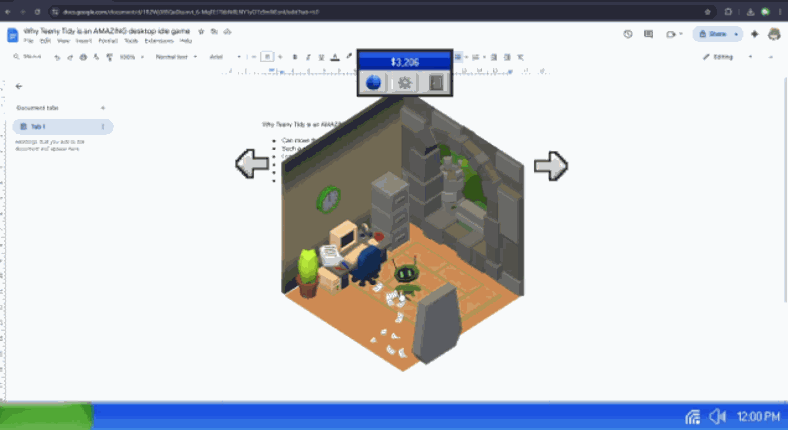
Task: Click the blue globe button in game overlay
Action: pyautogui.click(x=373, y=82)
